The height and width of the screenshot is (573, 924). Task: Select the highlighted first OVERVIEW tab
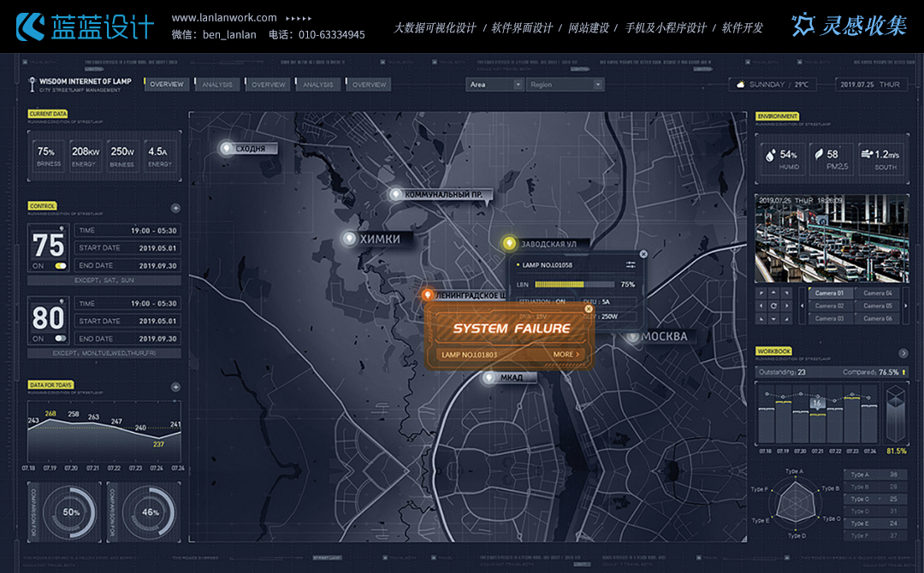coord(167,85)
